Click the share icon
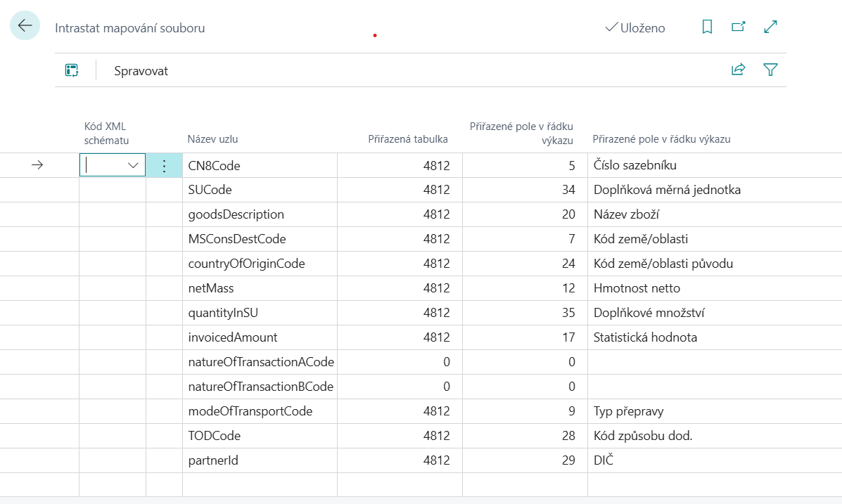The height and width of the screenshot is (504, 842). [738, 70]
